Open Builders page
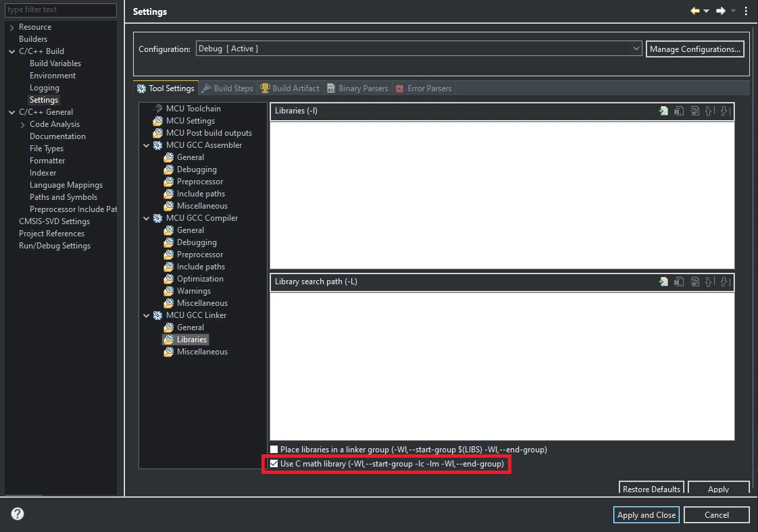 33,39
